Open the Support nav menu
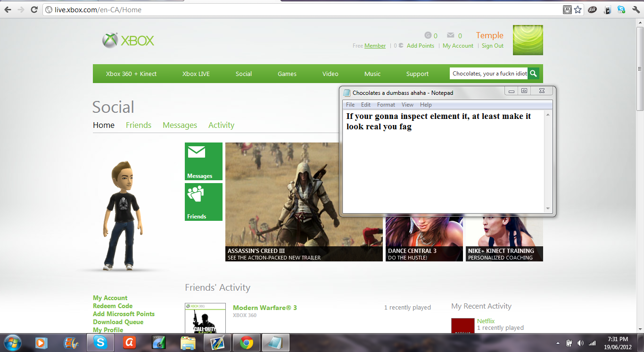This screenshot has height=352, width=644. coord(418,74)
